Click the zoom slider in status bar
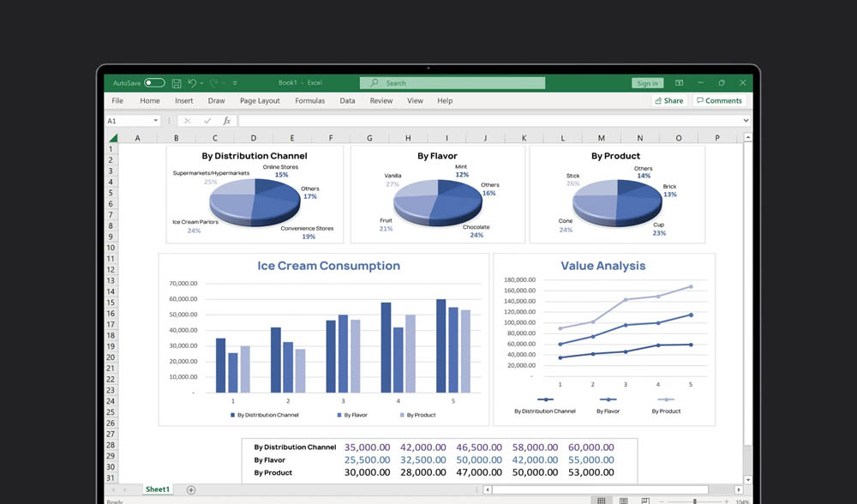Screen dimensions: 857x504 (x=694, y=501)
